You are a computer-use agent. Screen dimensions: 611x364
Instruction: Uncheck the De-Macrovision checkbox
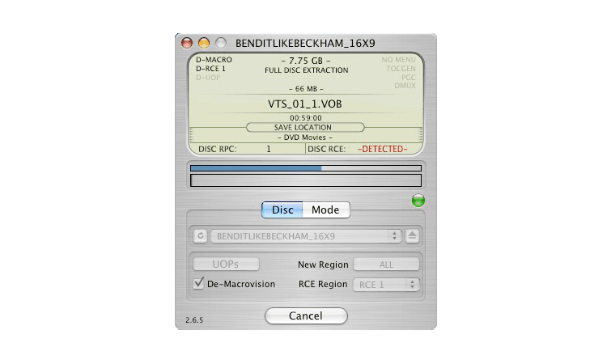pos(198,283)
